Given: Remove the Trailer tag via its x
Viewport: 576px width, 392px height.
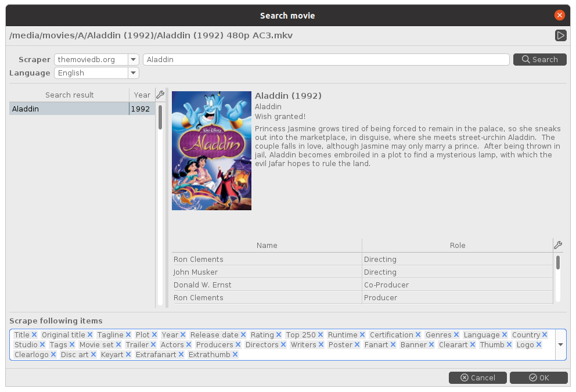Looking at the screenshot, I should point(153,345).
